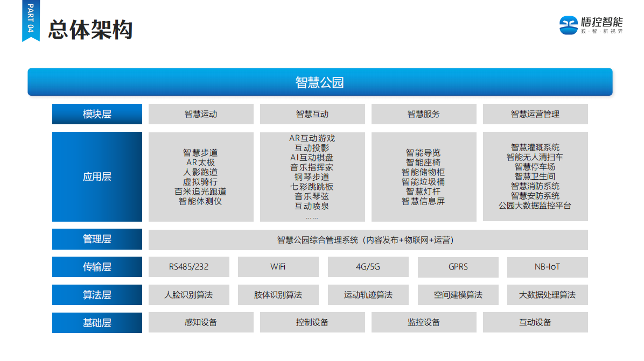
Task: Click the 智慧运动 module box
Action: tap(201, 114)
